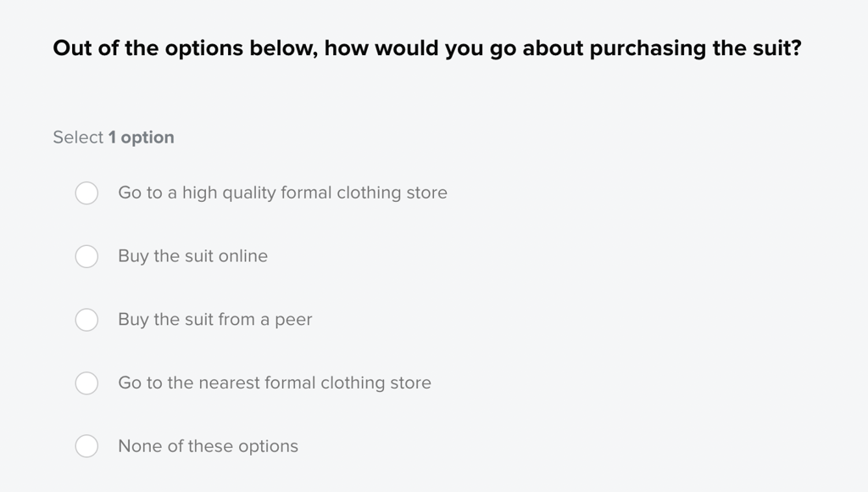
Task: Choose the last answer option's circle
Action: [x=87, y=446]
